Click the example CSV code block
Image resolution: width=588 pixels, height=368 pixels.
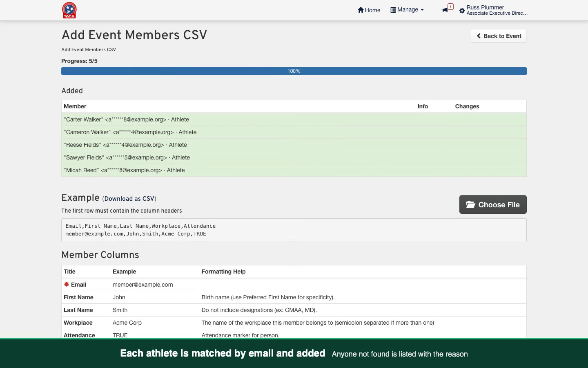(294, 230)
